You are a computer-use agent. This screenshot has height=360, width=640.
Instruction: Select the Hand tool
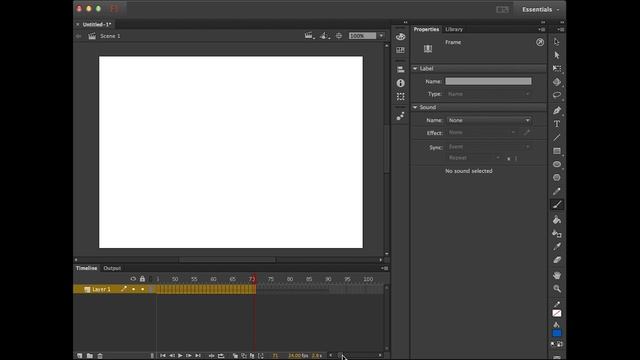pyautogui.click(x=557, y=276)
